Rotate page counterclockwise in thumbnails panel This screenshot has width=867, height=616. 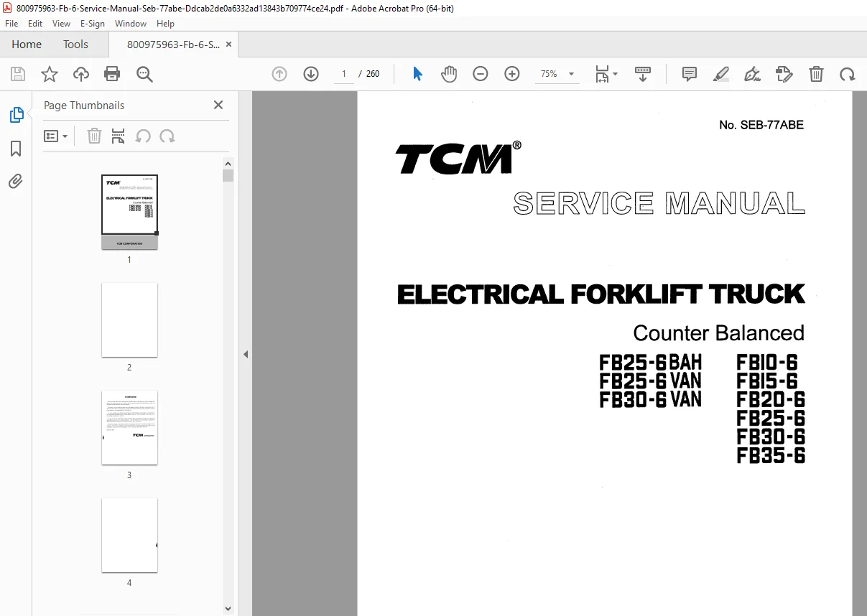coord(143,136)
